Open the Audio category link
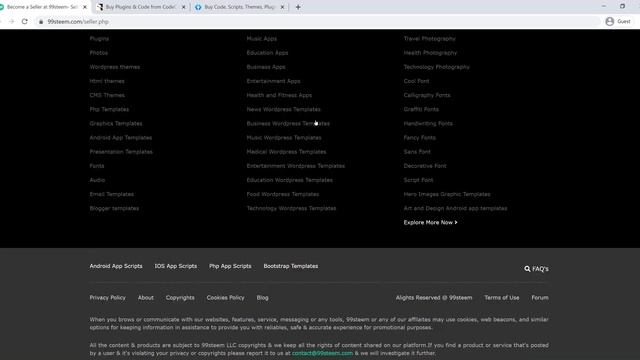 click(97, 180)
